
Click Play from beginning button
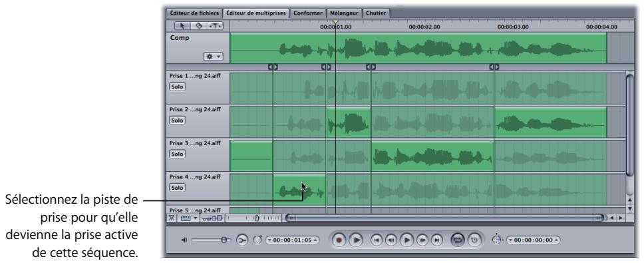pos(356,240)
